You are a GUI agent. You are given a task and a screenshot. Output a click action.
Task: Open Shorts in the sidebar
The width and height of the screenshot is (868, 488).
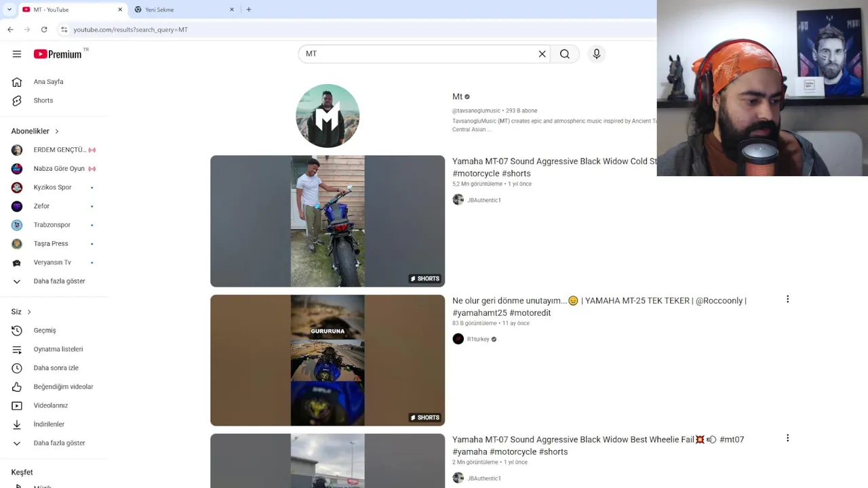(54, 100)
